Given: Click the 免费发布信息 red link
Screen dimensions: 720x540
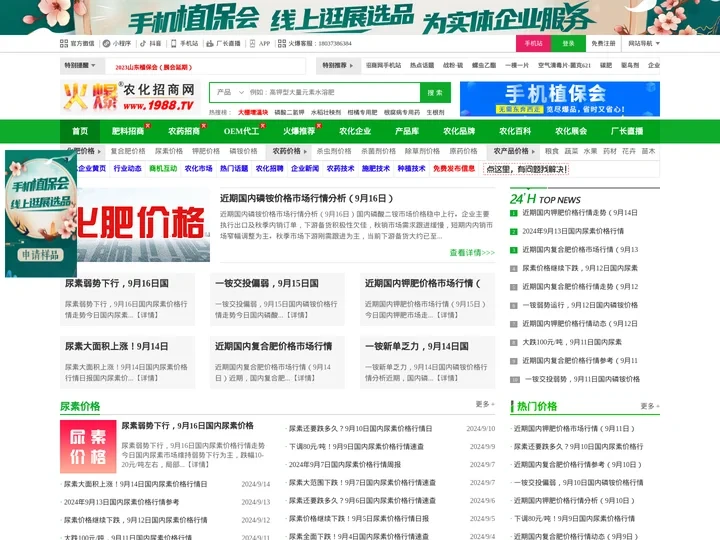Looking at the screenshot, I should pos(454,169).
